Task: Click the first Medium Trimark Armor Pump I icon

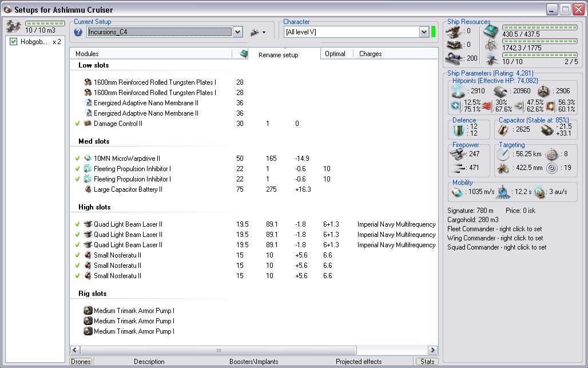Action: click(x=88, y=311)
